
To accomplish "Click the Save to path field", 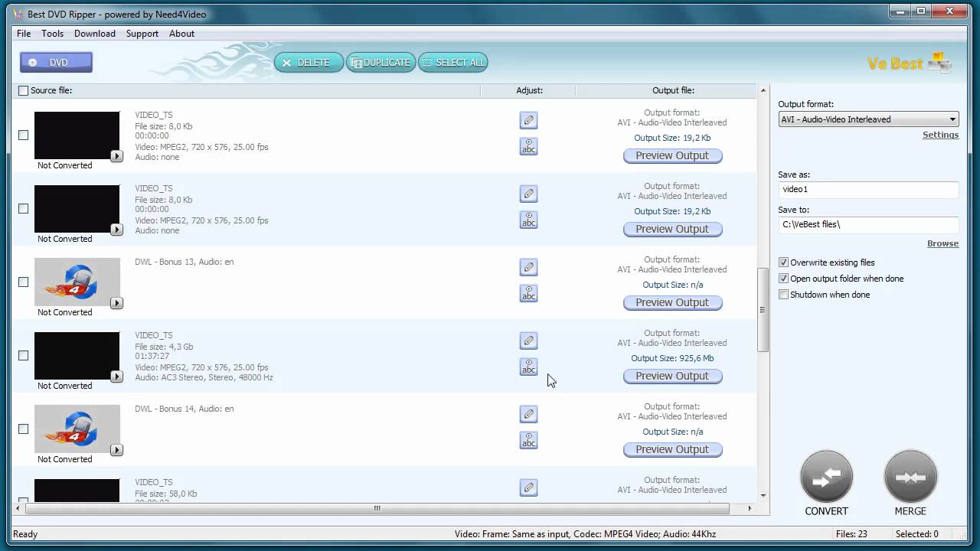I will pos(868,224).
